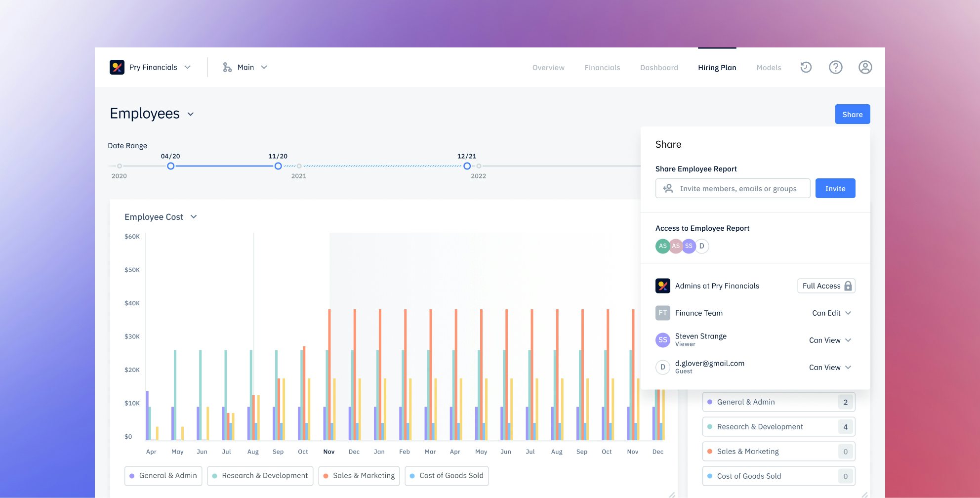Click the Share button
980x498 pixels.
[852, 114]
